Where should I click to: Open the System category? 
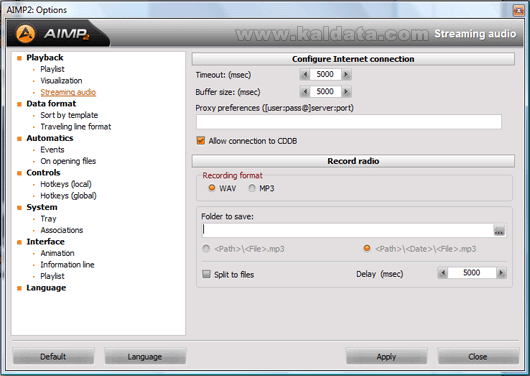[x=42, y=207]
